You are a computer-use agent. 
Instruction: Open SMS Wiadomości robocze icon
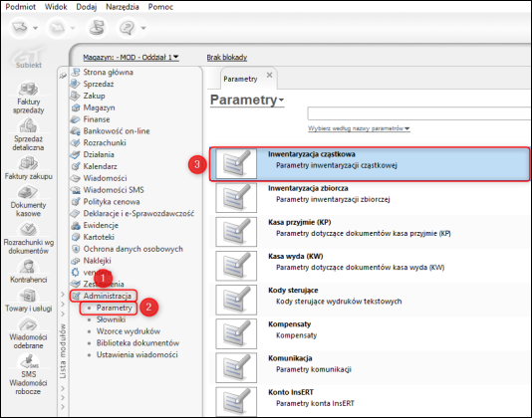[29, 361]
